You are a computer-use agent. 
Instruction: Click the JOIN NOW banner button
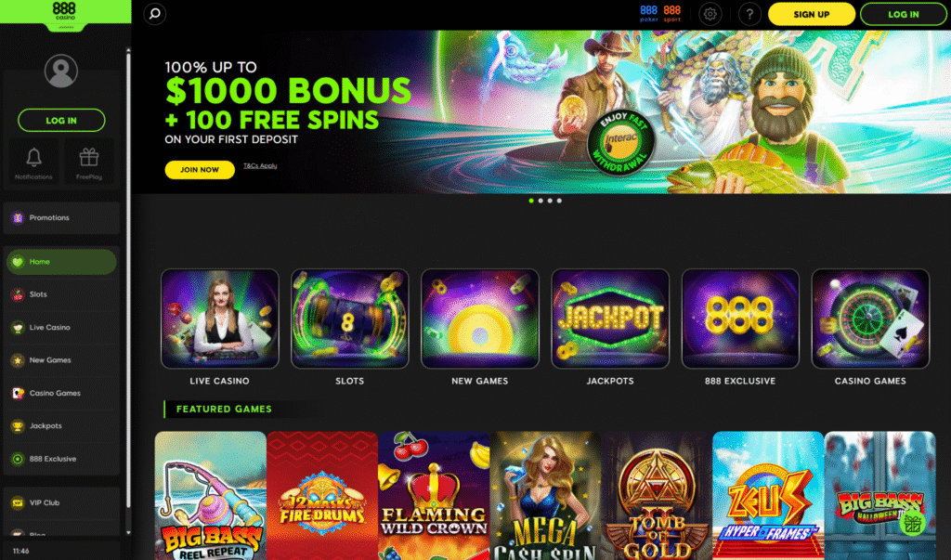point(200,170)
